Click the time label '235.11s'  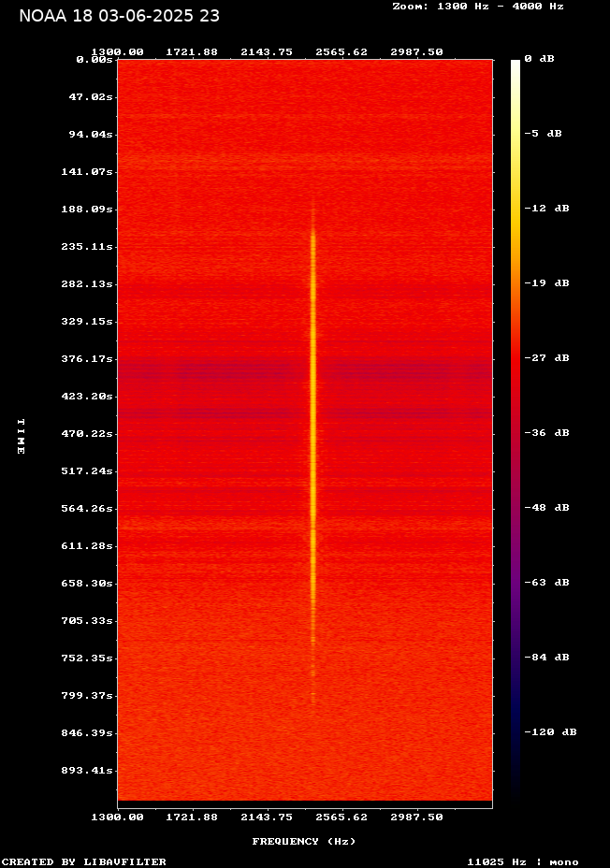click(87, 246)
